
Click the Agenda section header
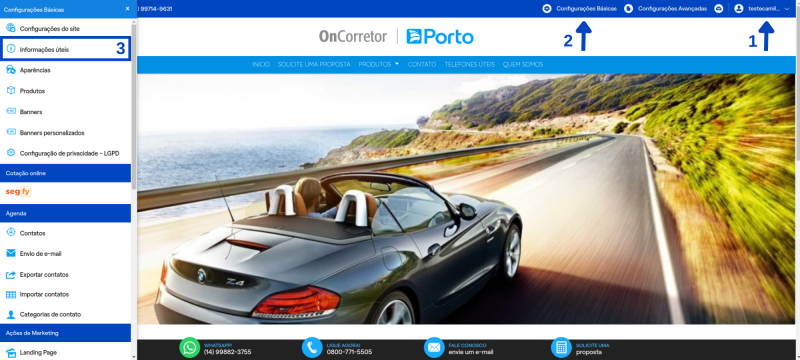[x=65, y=213]
